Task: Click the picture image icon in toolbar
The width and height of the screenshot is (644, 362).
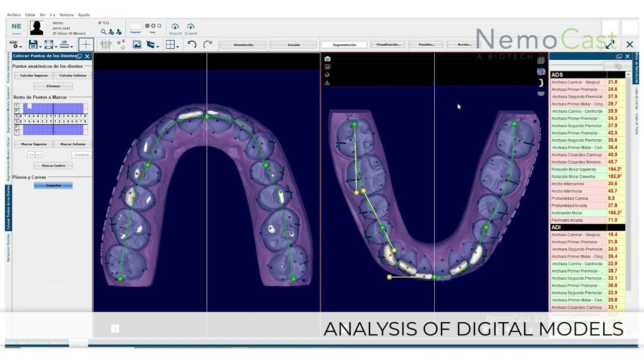Action: click(x=137, y=45)
